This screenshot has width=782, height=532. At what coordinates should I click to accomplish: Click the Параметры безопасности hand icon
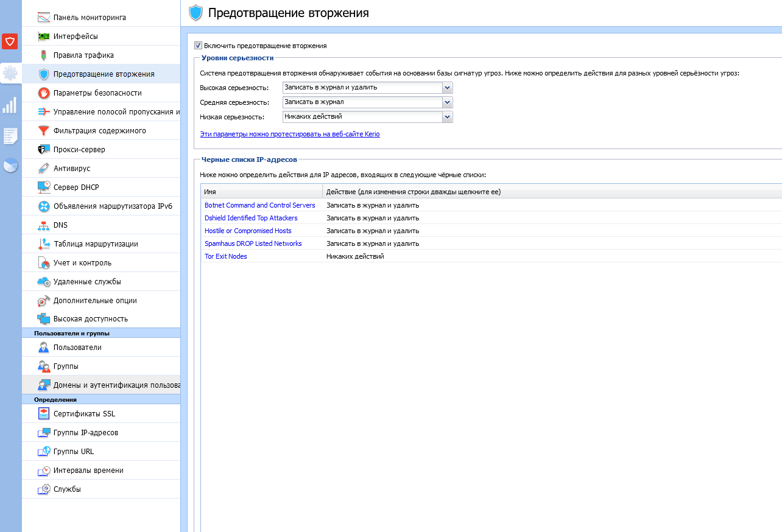(44, 93)
